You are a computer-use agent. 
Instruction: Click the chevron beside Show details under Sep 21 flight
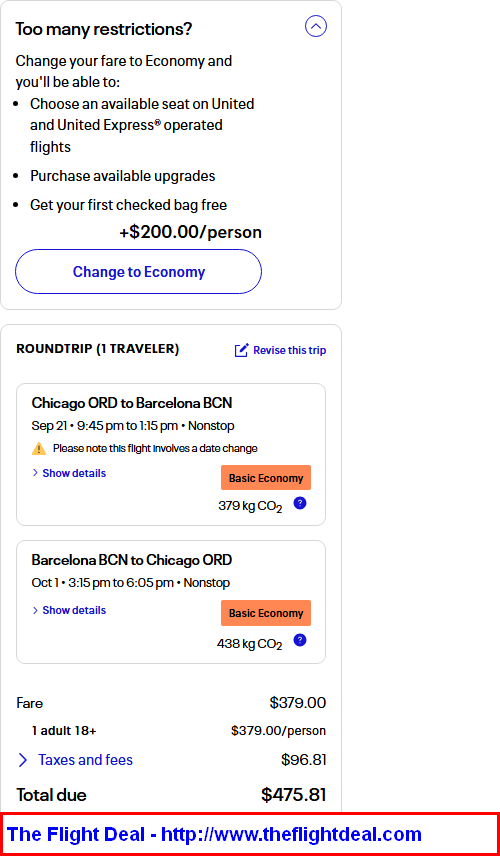click(x=35, y=473)
